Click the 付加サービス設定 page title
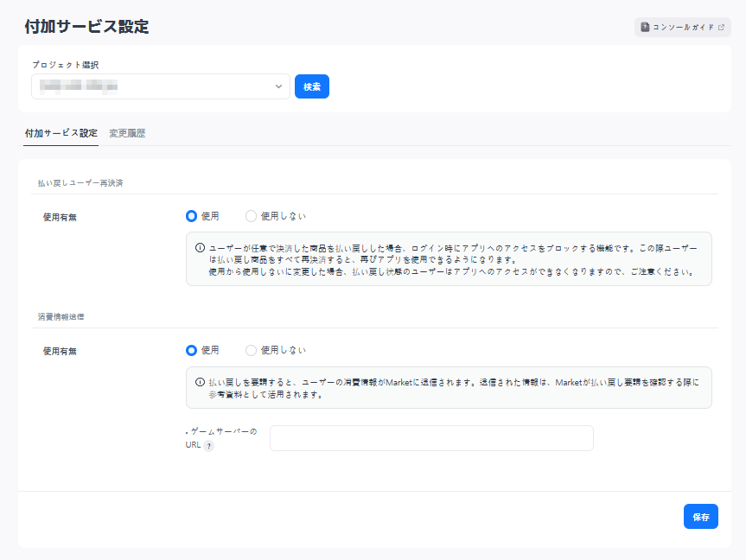The image size is (746, 560). point(86,27)
